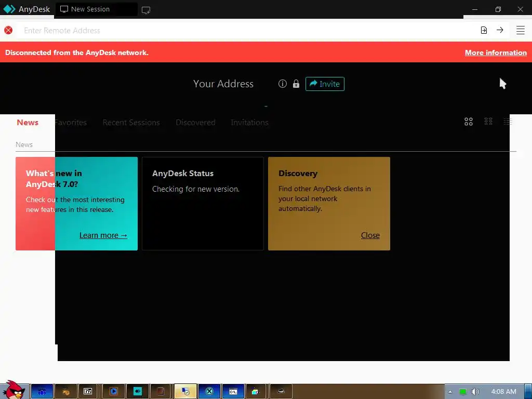Open the colorful folder taskbar icon

coord(256,391)
